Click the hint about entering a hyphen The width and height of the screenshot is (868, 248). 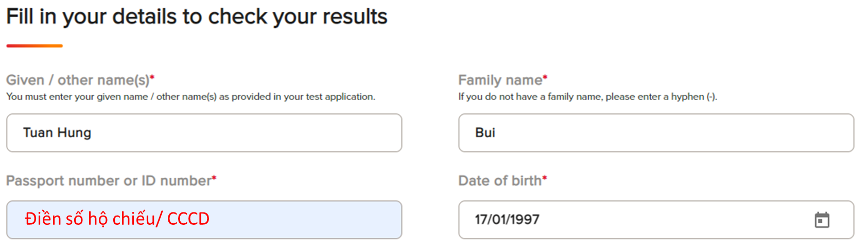point(587,97)
